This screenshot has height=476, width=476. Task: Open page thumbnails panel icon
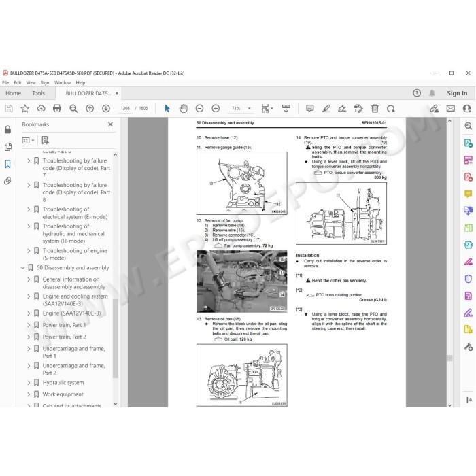point(8,147)
